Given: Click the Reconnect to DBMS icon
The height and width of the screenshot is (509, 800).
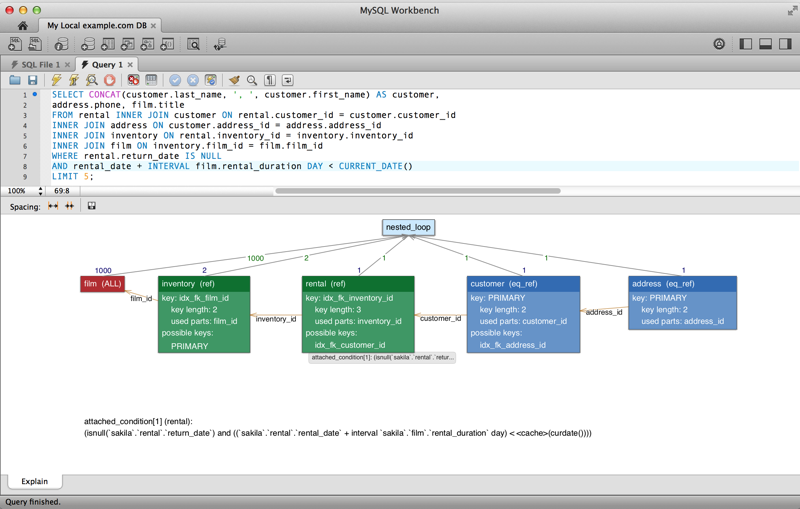Looking at the screenshot, I should click(219, 44).
